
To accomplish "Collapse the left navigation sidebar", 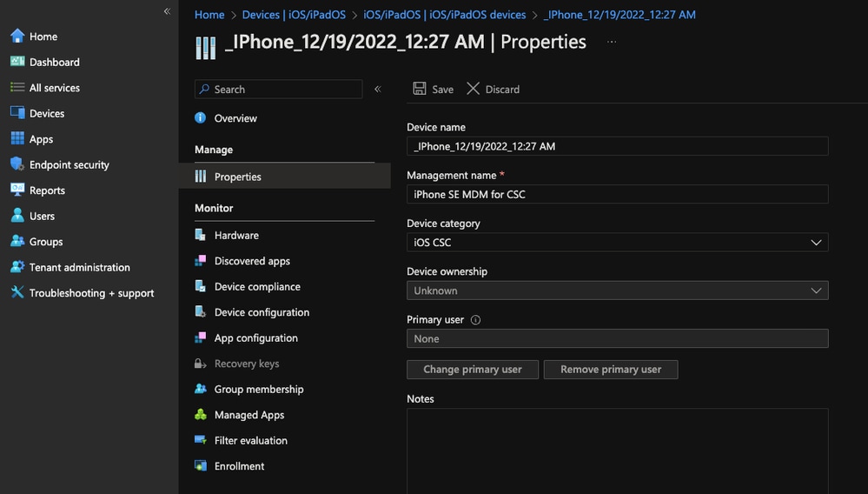I will click(x=167, y=11).
